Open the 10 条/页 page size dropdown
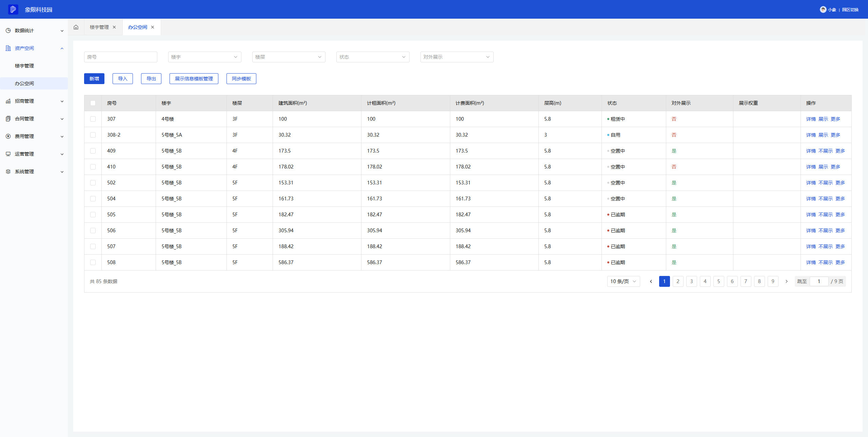868x437 pixels. click(x=623, y=281)
